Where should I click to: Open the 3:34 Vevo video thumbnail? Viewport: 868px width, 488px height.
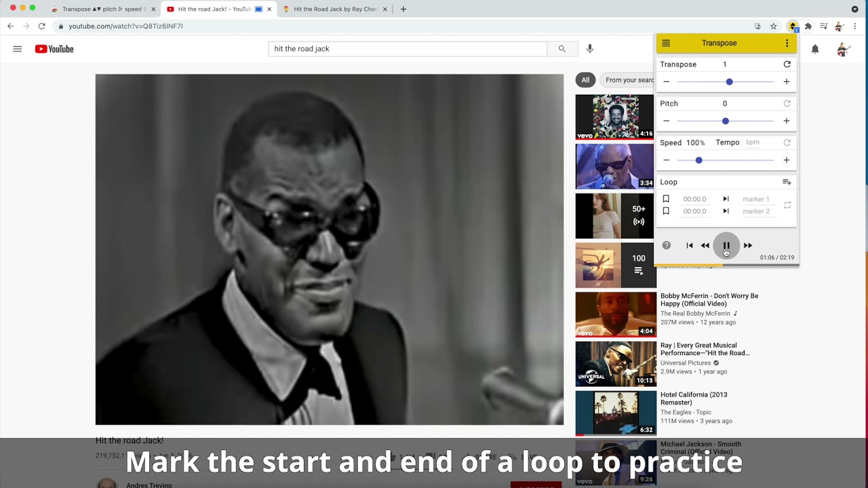tap(615, 166)
